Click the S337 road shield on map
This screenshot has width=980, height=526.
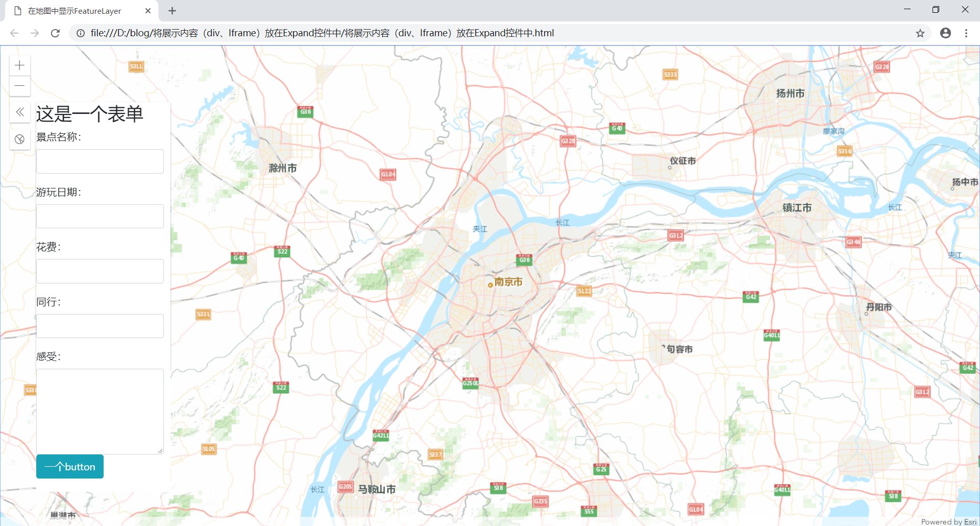[x=435, y=455]
